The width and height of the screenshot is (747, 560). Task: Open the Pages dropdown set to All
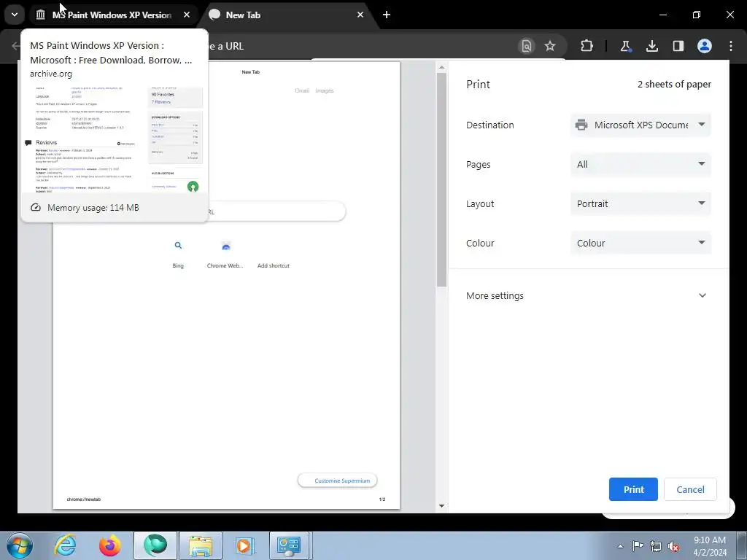640,164
